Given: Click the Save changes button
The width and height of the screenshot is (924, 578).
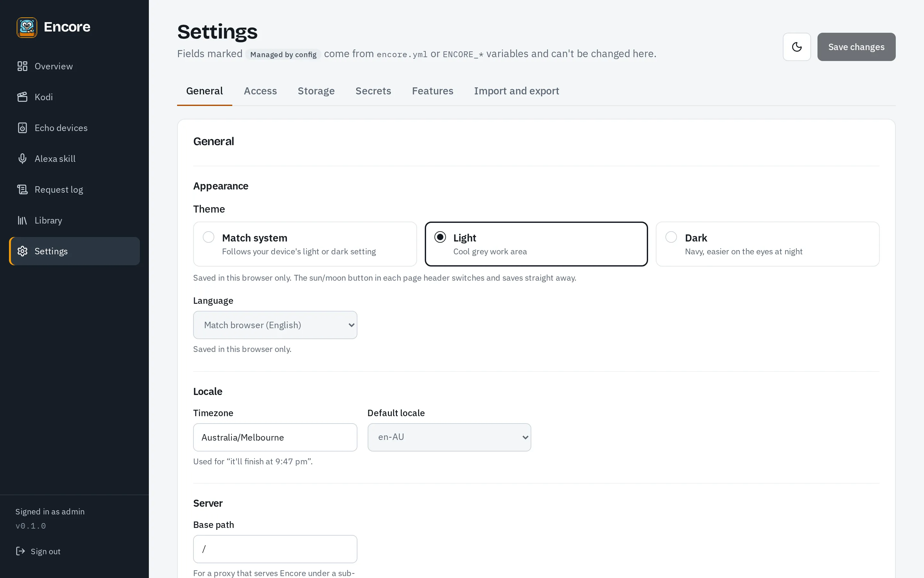Looking at the screenshot, I should pyautogui.click(x=856, y=47).
